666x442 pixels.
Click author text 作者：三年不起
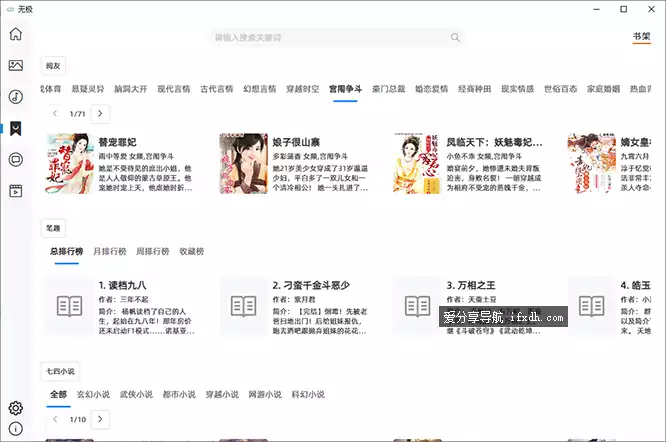click(x=124, y=299)
